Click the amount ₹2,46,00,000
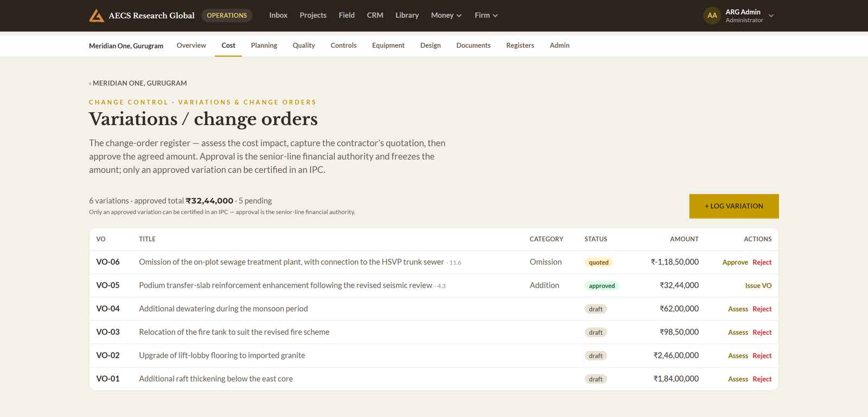This screenshot has height=417, width=868. (x=676, y=355)
